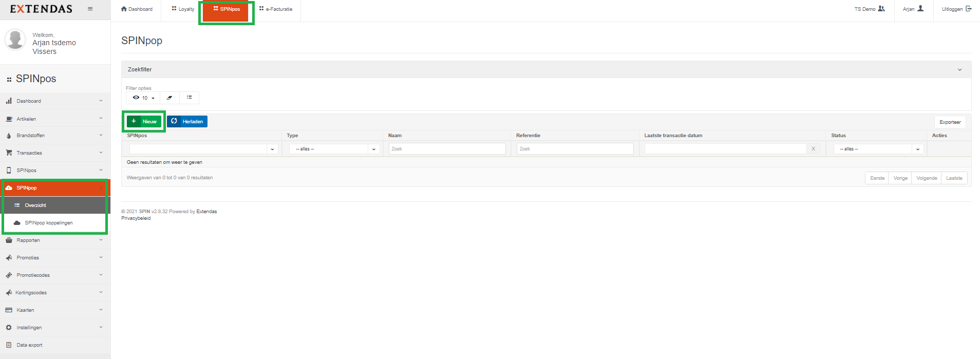Open the e-Facturatie tab

[x=276, y=9]
